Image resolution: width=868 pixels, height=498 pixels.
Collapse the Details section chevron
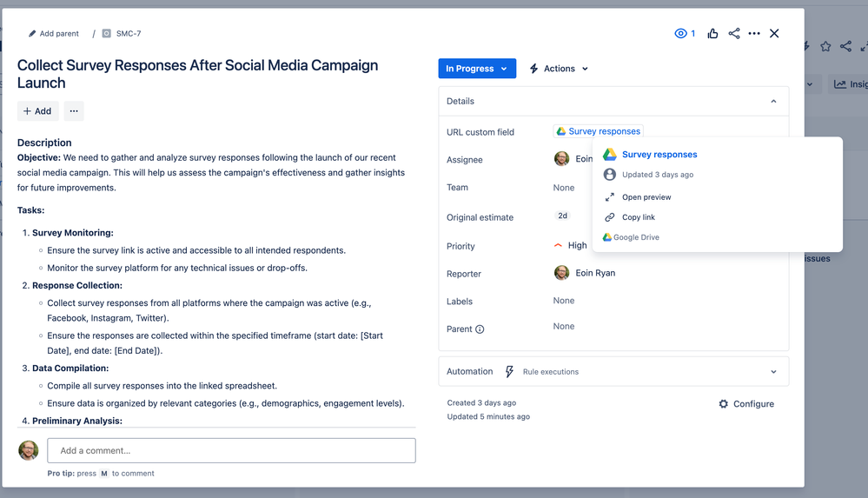tap(773, 102)
